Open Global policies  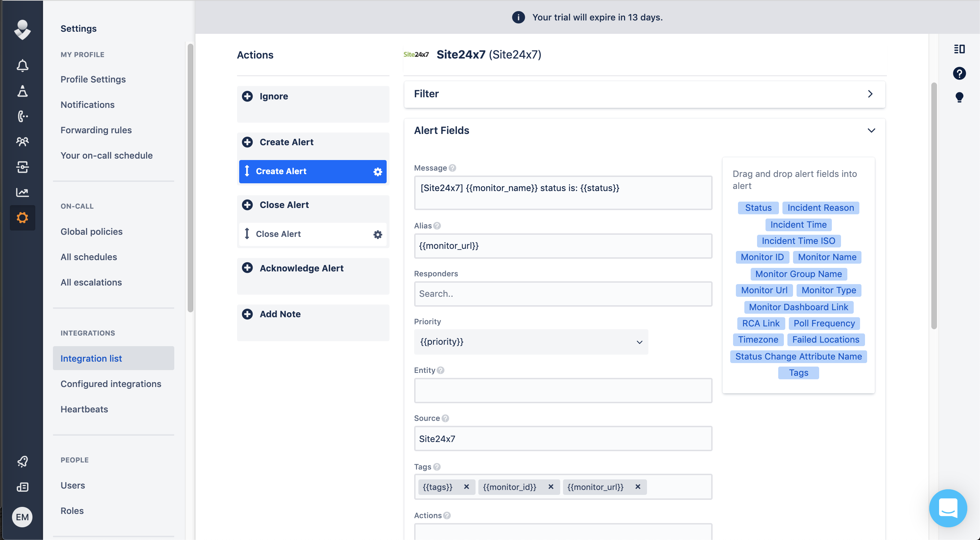pos(91,232)
